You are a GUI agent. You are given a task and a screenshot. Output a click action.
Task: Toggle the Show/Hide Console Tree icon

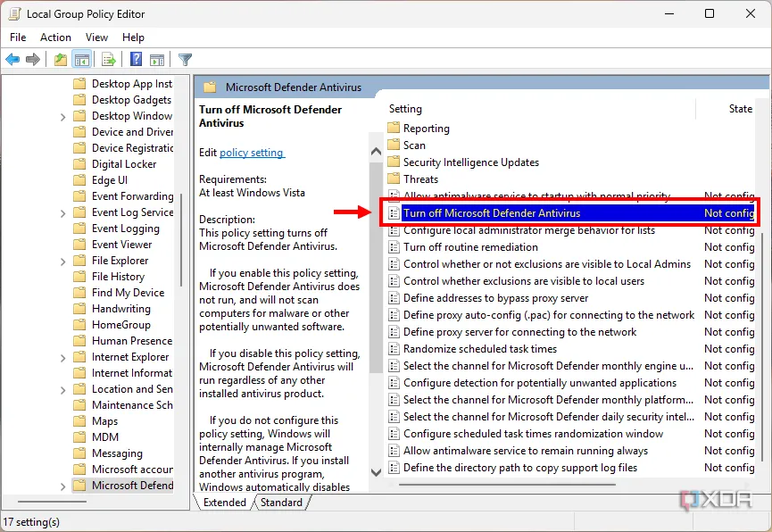pyautogui.click(x=82, y=60)
